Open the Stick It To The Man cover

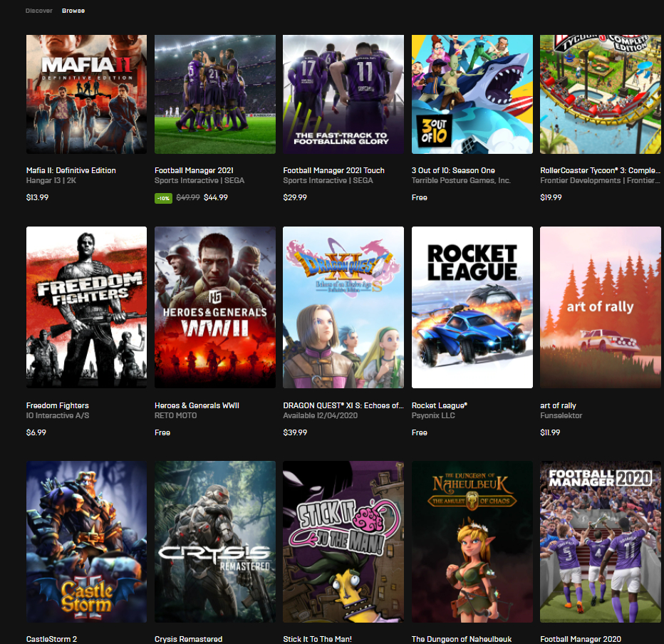tap(343, 541)
